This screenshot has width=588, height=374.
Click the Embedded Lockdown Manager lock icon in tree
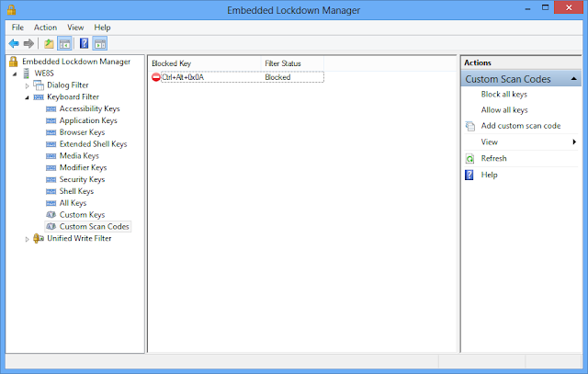click(x=14, y=62)
